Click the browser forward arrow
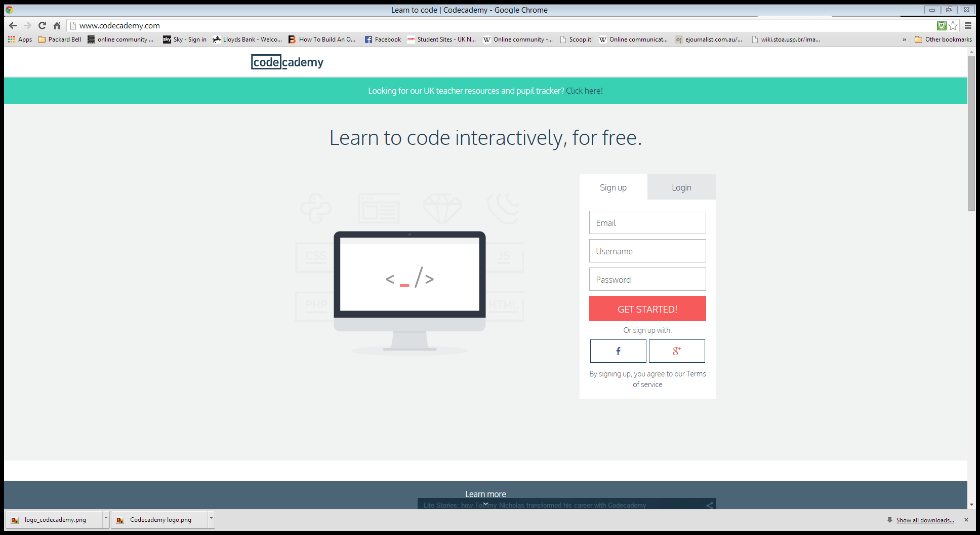 click(x=28, y=25)
